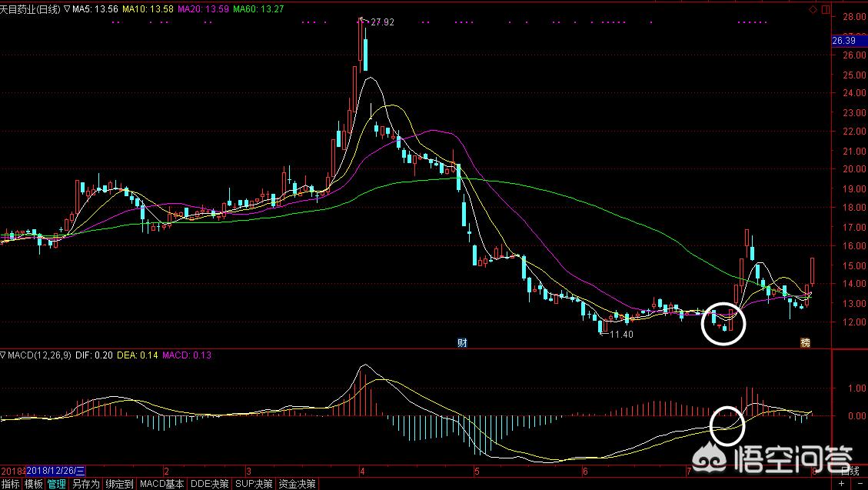Click the 2018/12/26 date label on timeline
The image size is (868, 490).
(57, 470)
